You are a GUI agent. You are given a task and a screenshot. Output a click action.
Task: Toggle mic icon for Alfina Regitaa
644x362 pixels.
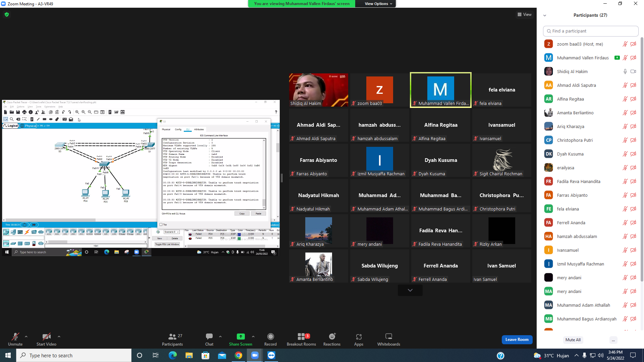pos(625,99)
